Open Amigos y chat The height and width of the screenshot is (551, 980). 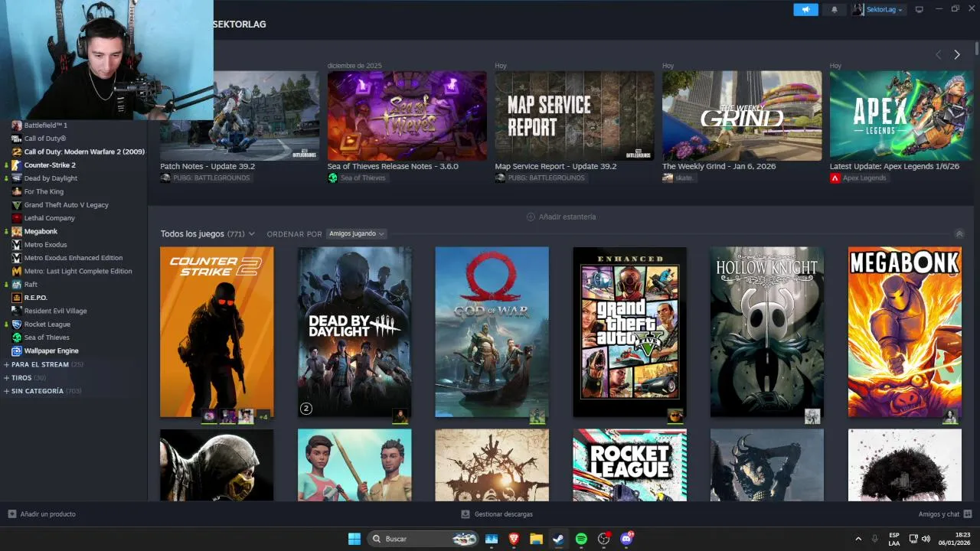(945, 514)
